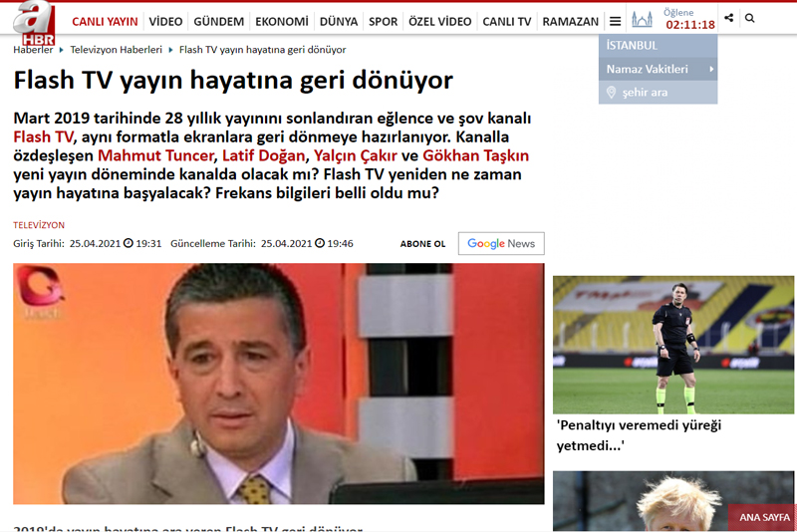Viewport: 797px width, 532px height.
Task: Select İSTANBUL in prayer times panel
Action: (632, 46)
